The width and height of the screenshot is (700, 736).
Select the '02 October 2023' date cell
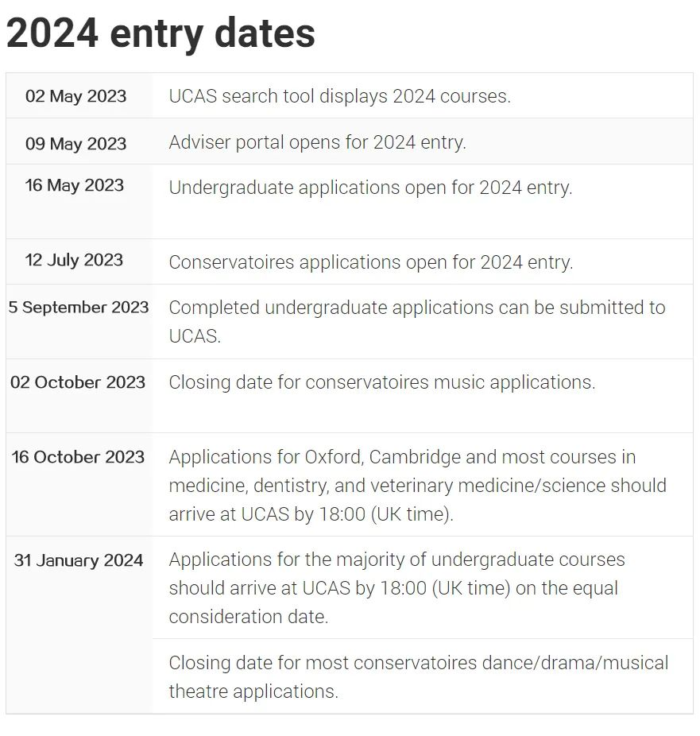78,382
